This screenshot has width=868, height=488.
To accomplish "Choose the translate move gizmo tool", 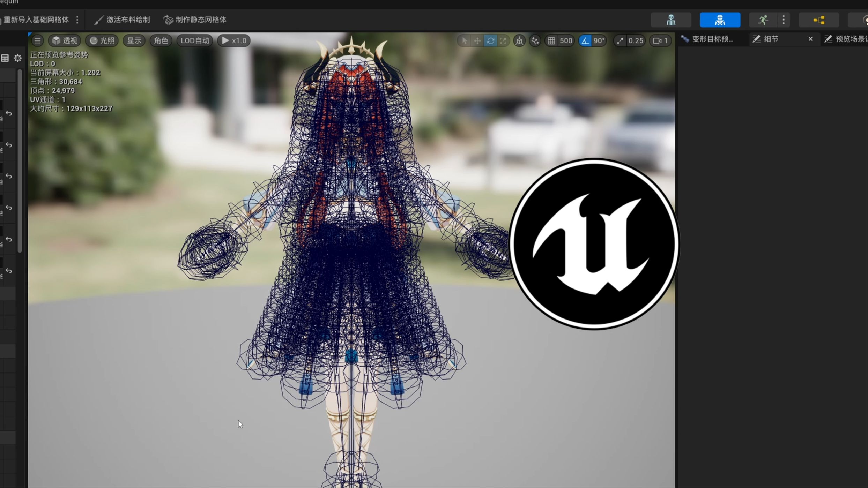I will 477,41.
